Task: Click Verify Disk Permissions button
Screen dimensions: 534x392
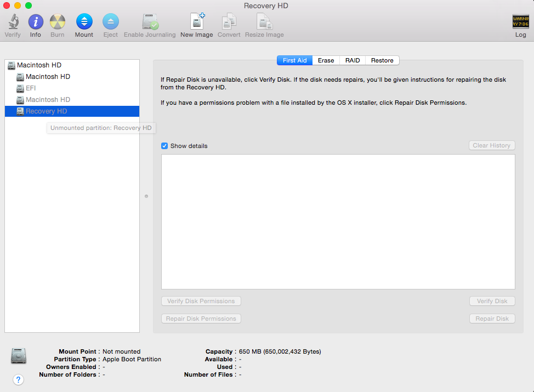Action: click(x=201, y=301)
